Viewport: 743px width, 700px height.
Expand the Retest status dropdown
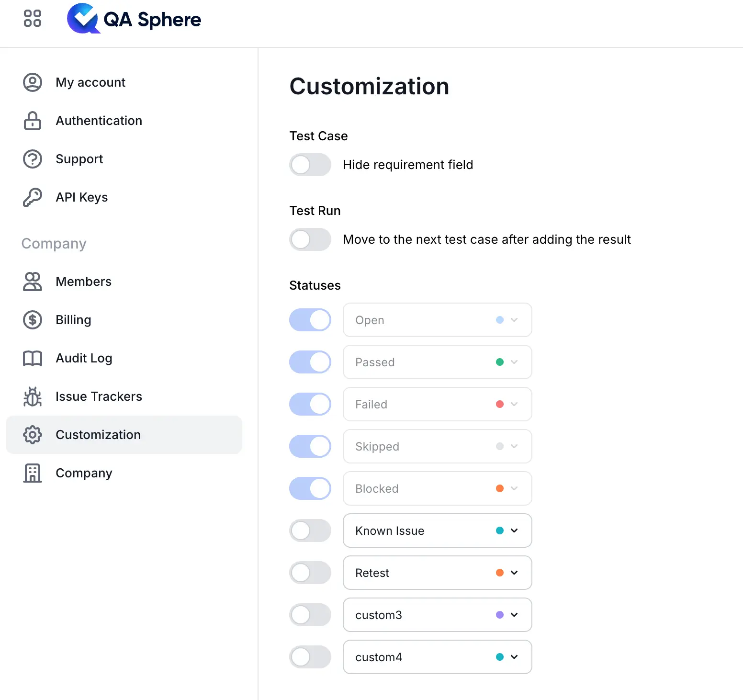click(x=515, y=573)
